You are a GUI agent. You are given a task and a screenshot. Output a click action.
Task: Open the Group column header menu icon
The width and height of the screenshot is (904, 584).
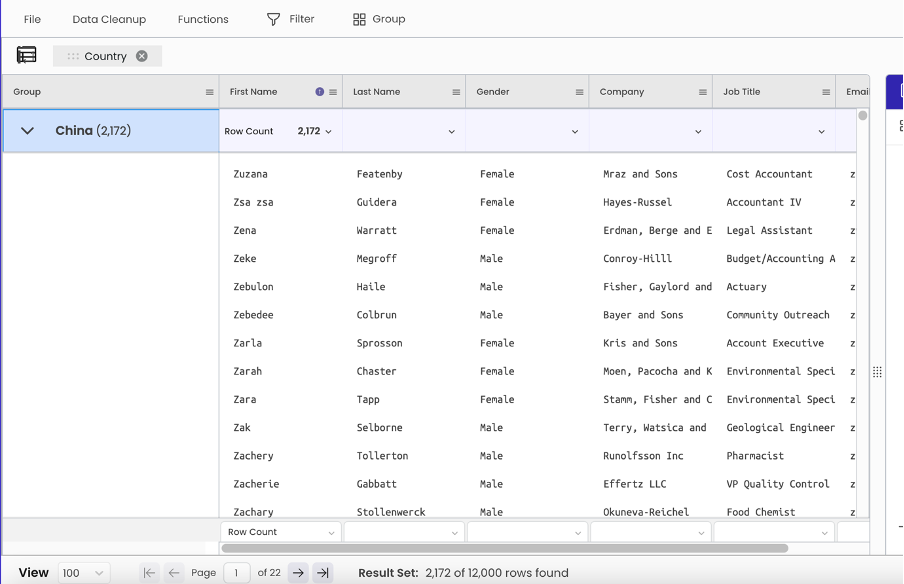coord(210,91)
